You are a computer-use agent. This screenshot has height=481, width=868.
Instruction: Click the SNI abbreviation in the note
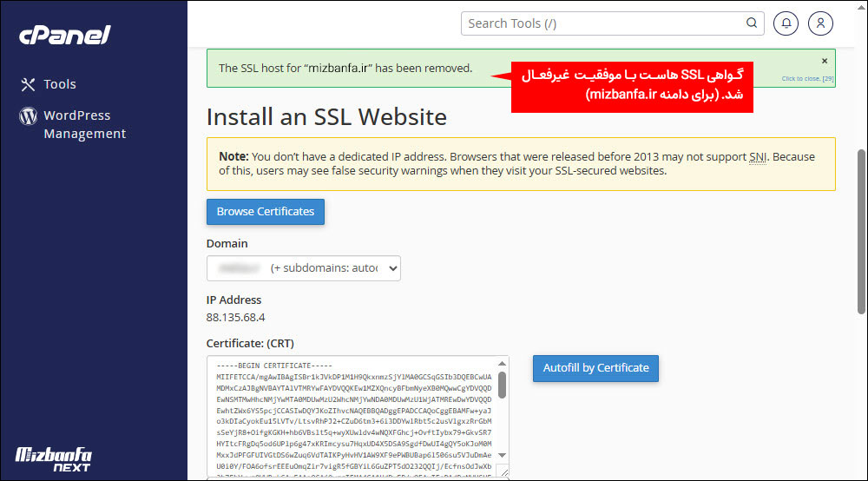[x=758, y=157]
